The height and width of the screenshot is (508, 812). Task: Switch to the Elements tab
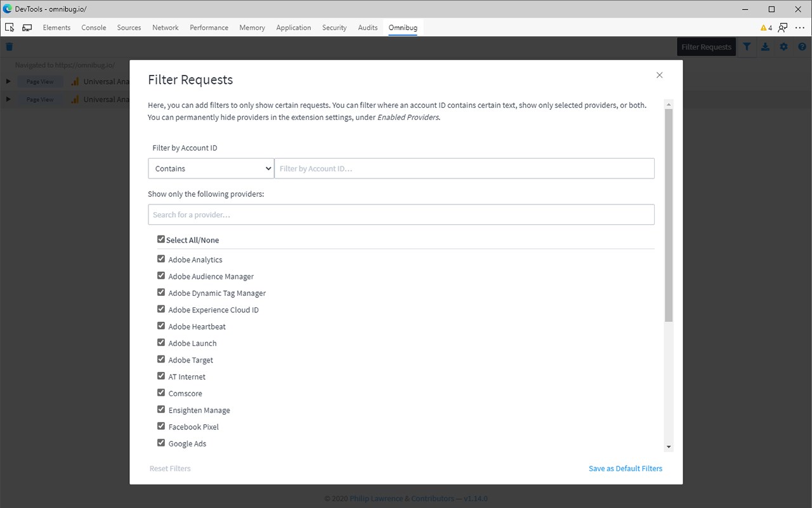coord(56,27)
